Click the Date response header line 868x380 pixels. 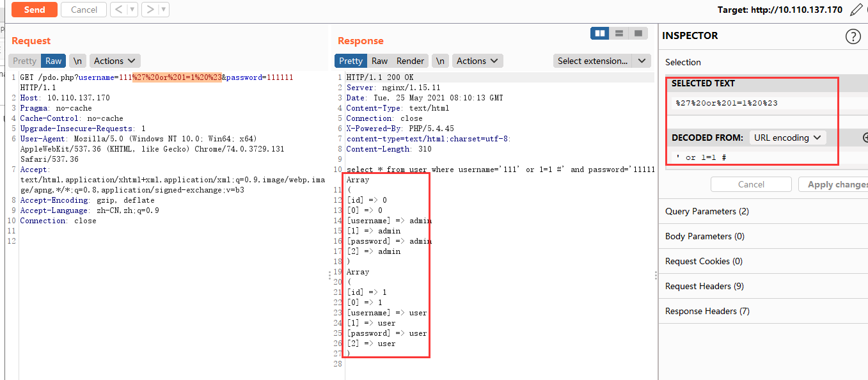pyautogui.click(x=425, y=98)
